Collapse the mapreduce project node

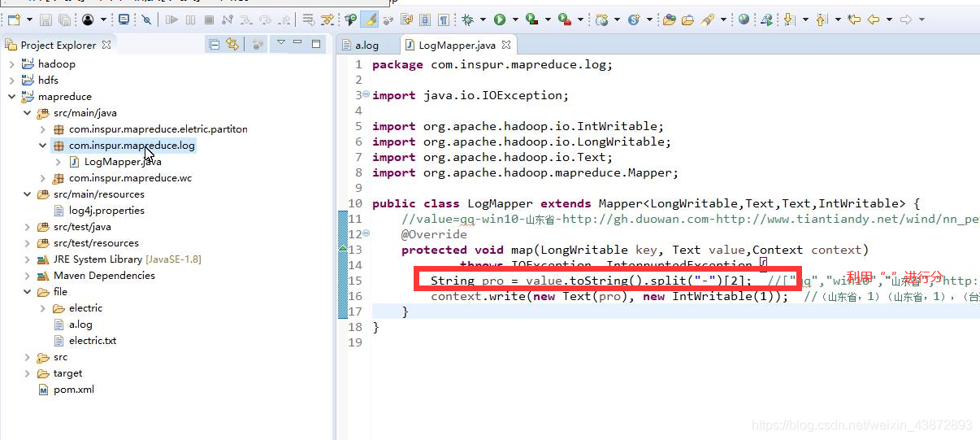click(x=11, y=97)
